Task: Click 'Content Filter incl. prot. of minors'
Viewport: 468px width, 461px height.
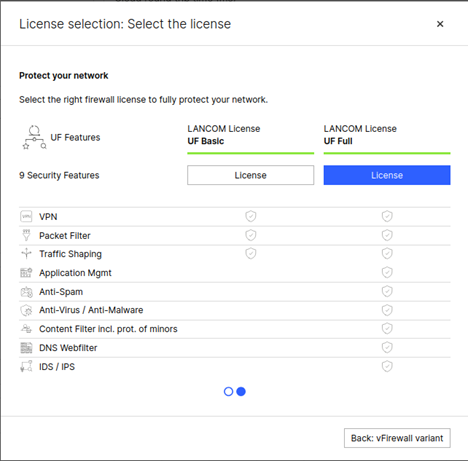Action: pyautogui.click(x=108, y=329)
